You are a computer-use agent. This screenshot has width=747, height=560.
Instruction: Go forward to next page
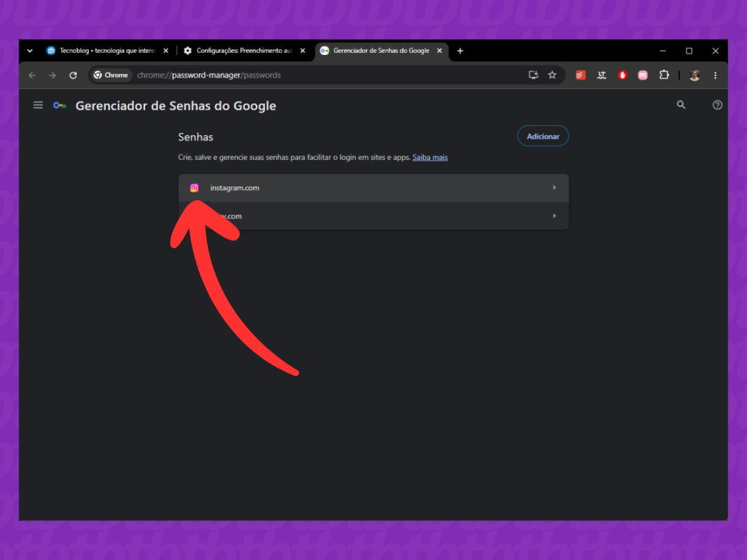click(52, 75)
